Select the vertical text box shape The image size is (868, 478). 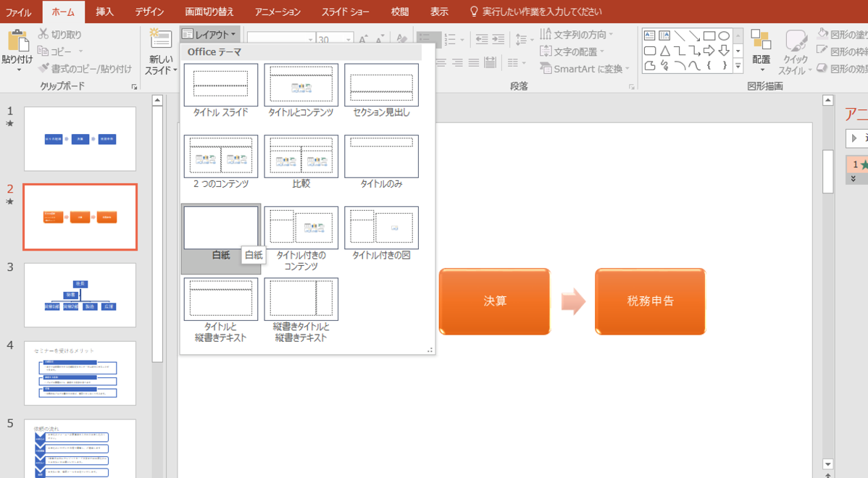tap(665, 36)
